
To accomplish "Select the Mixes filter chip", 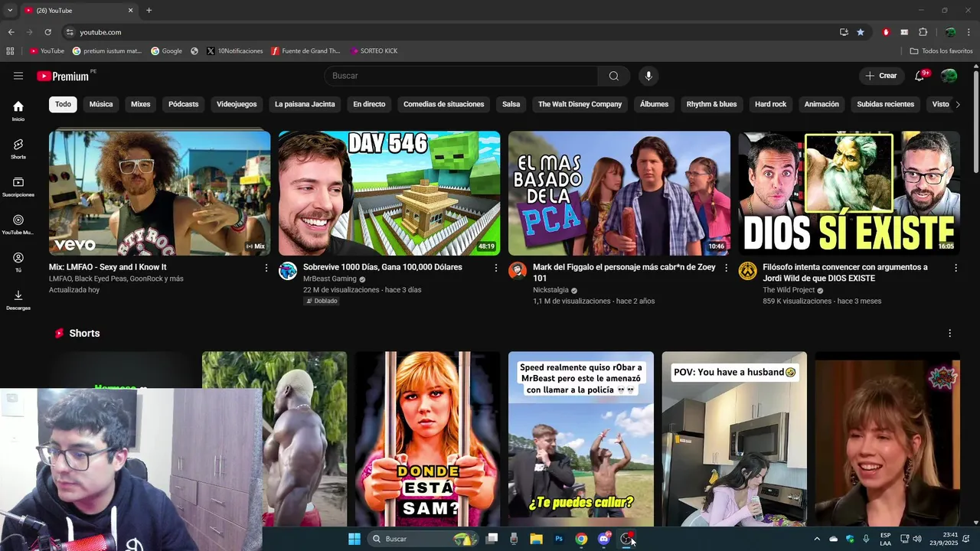I will pos(140,104).
